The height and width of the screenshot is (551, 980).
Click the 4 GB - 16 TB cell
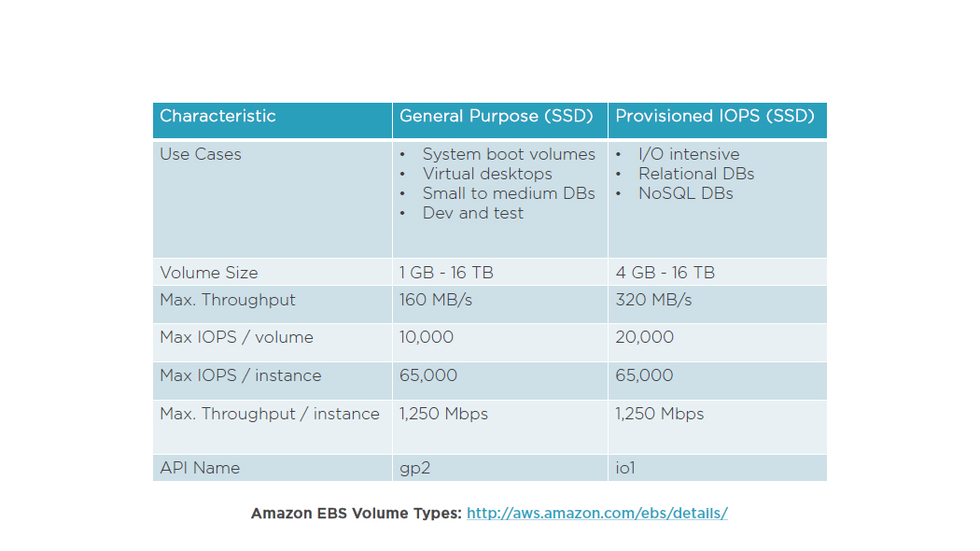point(665,273)
